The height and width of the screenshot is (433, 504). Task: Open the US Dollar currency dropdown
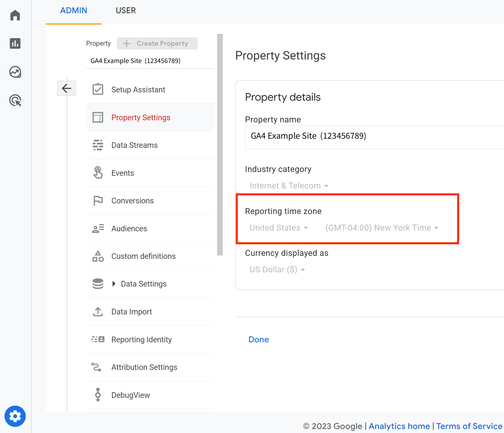tap(277, 270)
